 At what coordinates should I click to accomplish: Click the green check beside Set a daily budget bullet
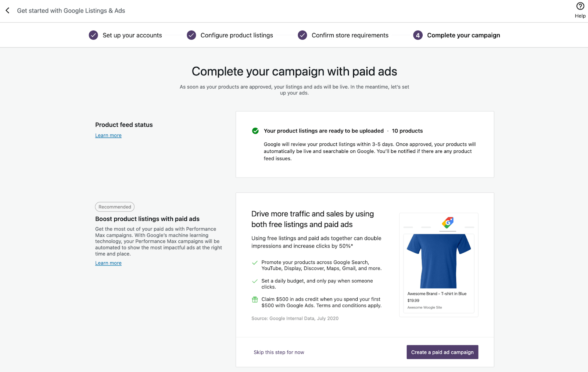[255, 281]
